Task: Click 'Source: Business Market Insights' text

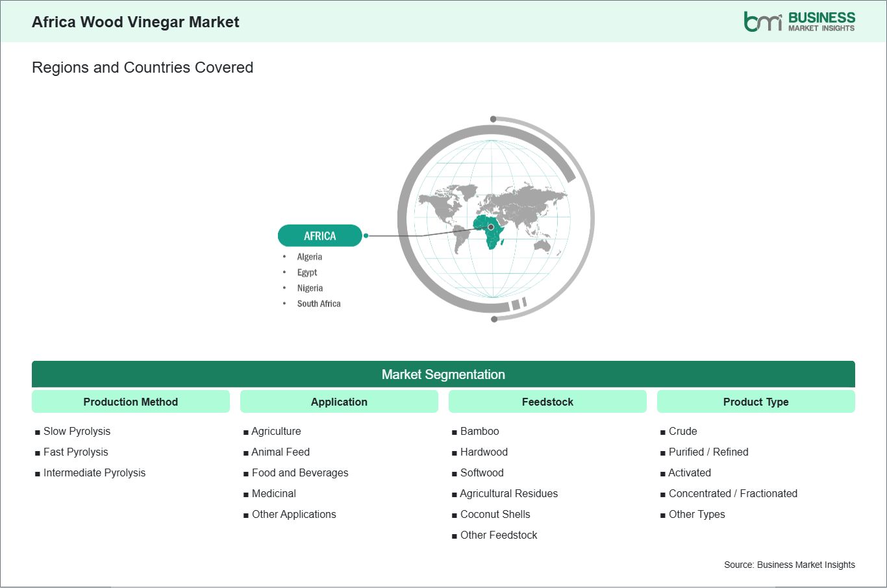Action: pos(790,565)
